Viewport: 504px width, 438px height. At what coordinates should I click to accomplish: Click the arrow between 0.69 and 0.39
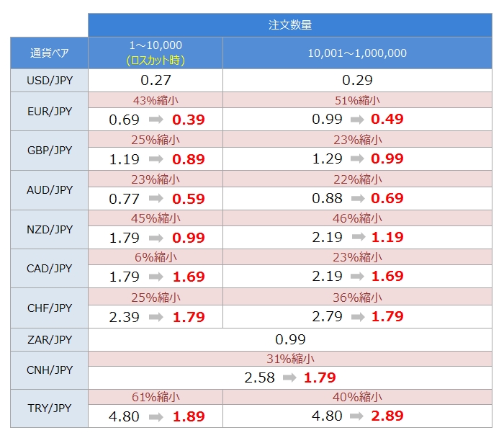coord(156,120)
